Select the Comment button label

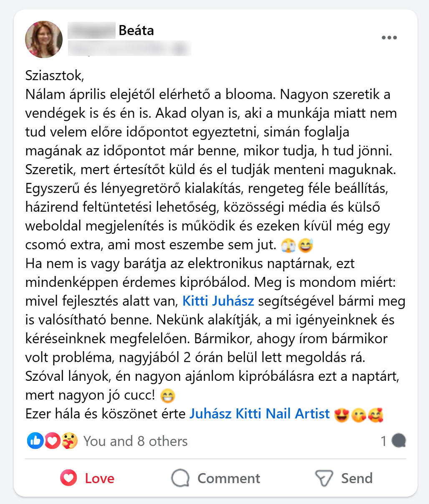click(x=229, y=478)
